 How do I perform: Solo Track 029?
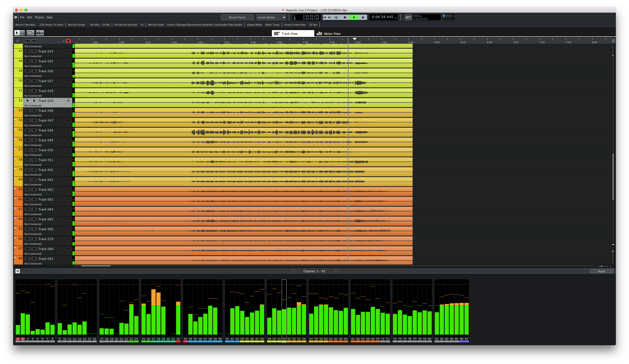(34, 100)
